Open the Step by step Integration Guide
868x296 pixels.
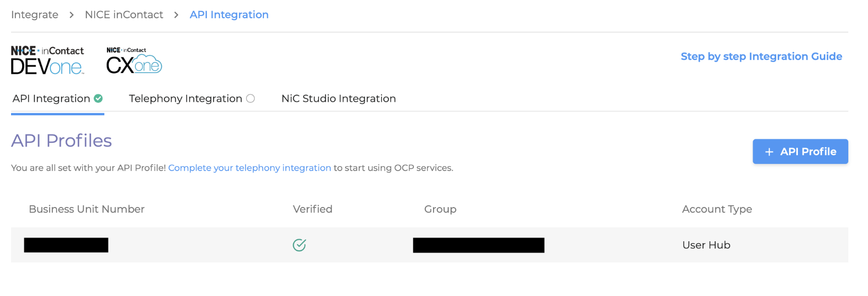pos(761,56)
